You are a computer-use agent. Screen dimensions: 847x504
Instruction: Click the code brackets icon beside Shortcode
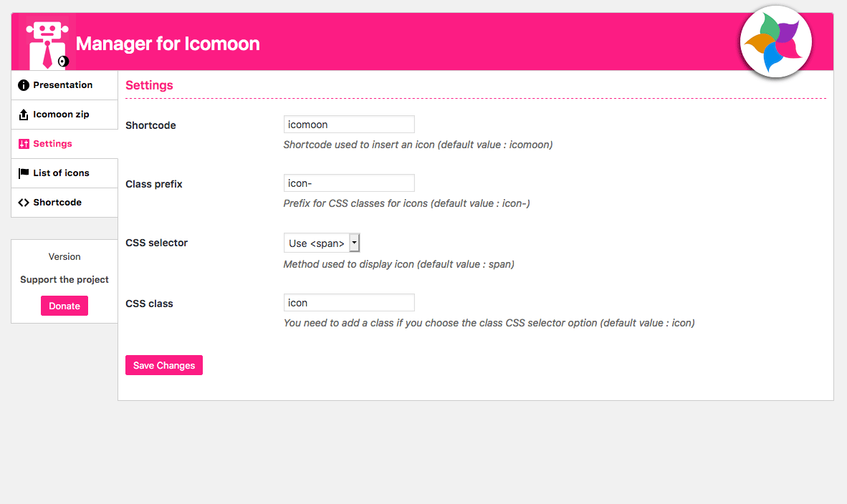tap(24, 203)
